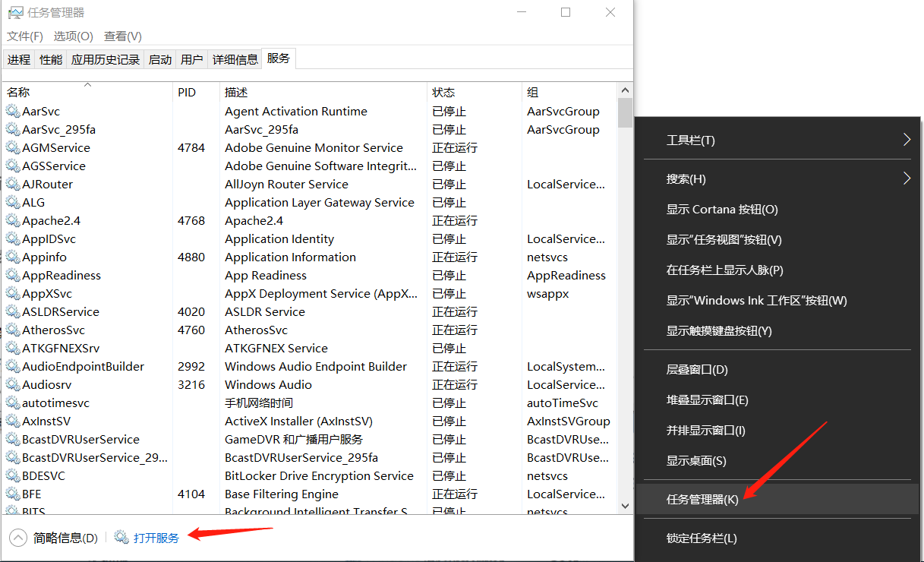Select the 服务 tab
This screenshot has width=924, height=562.
click(x=279, y=58)
